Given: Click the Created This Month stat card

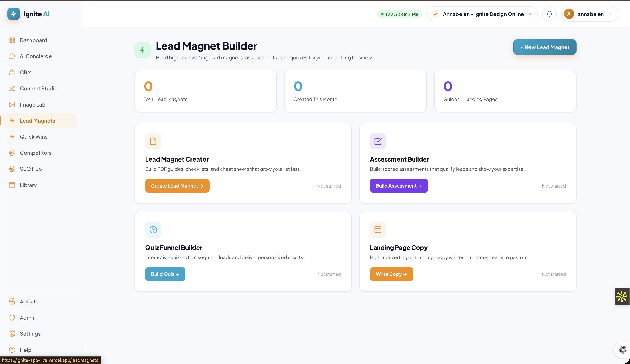Looking at the screenshot, I should click(355, 91).
